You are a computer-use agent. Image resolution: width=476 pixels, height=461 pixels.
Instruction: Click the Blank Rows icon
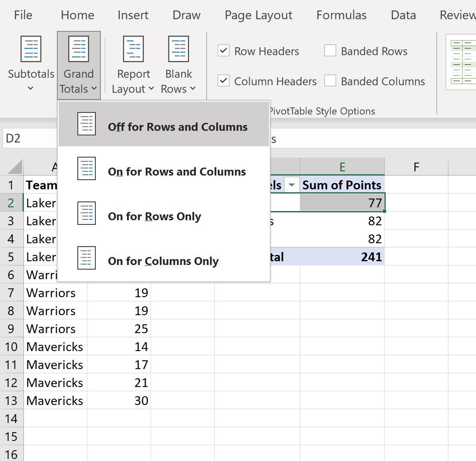[179, 49]
